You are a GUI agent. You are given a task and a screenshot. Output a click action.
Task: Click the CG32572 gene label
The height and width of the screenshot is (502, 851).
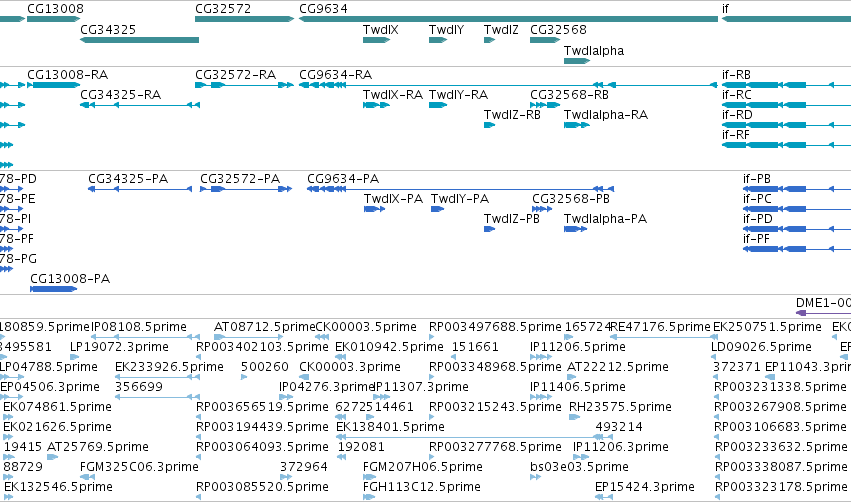click(223, 9)
